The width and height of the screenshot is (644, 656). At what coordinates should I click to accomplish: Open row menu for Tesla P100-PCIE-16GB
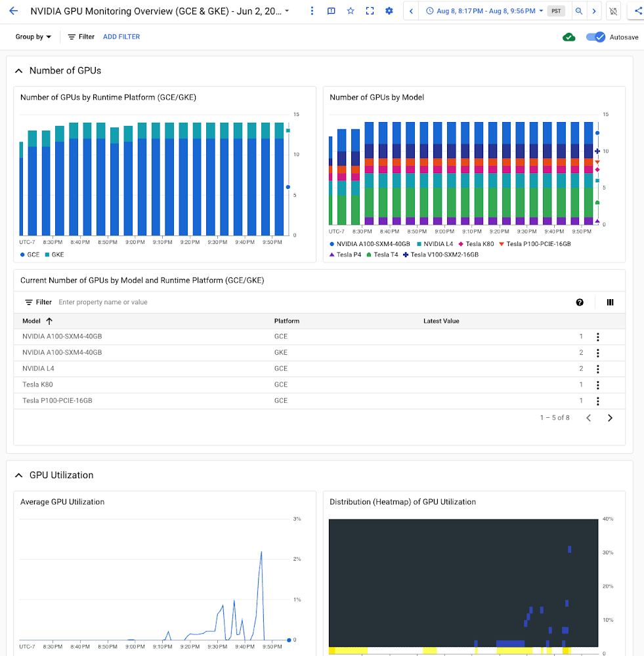pyautogui.click(x=597, y=401)
